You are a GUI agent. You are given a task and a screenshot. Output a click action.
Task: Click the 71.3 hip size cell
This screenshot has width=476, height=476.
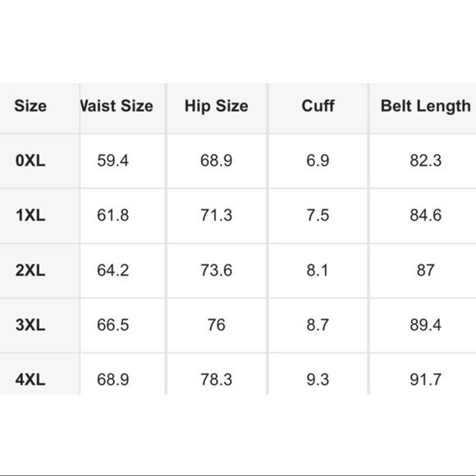(217, 215)
